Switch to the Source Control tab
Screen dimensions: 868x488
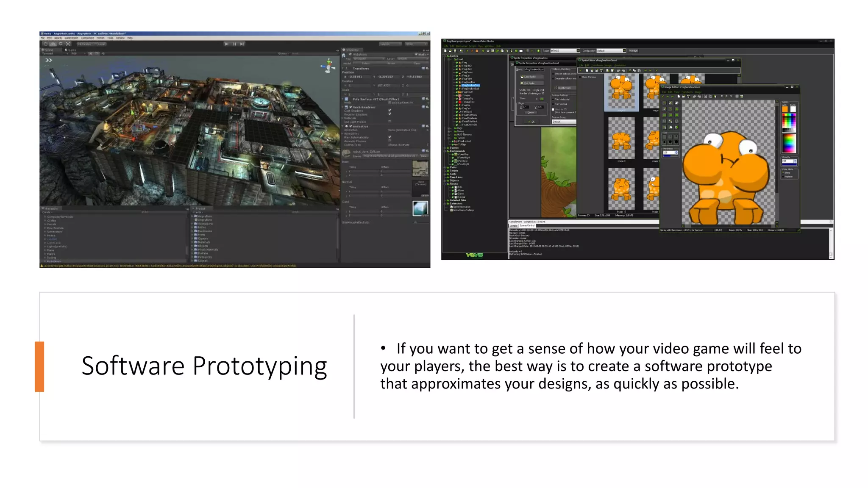pyautogui.click(x=527, y=226)
